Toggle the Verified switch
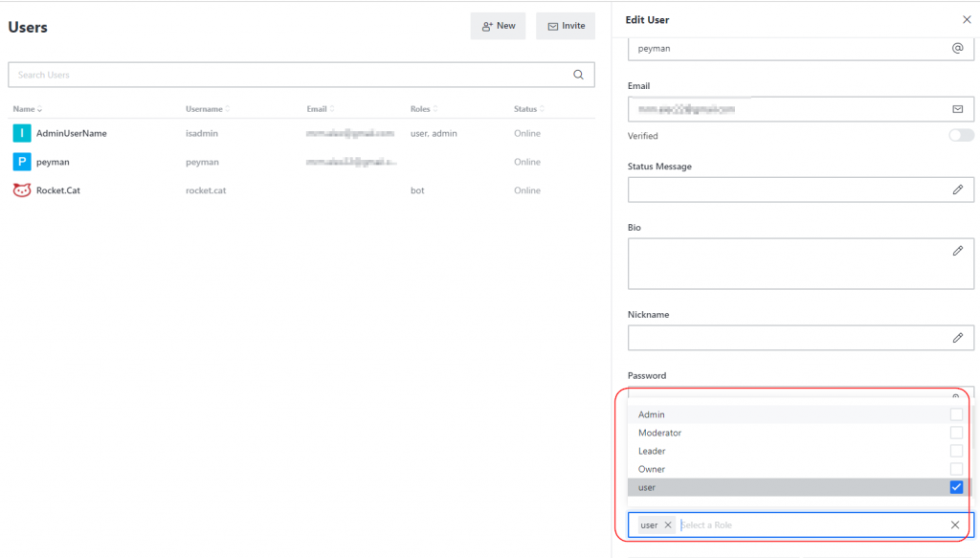This screenshot has width=980, height=558. pos(960,136)
